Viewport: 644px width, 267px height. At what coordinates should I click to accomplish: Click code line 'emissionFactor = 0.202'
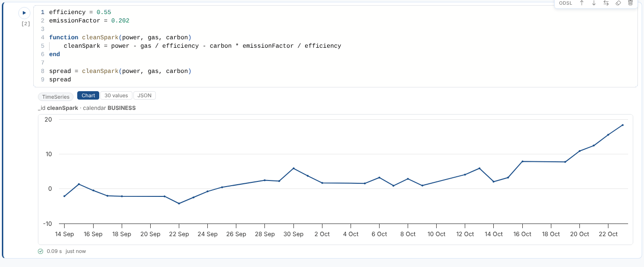[x=89, y=21]
